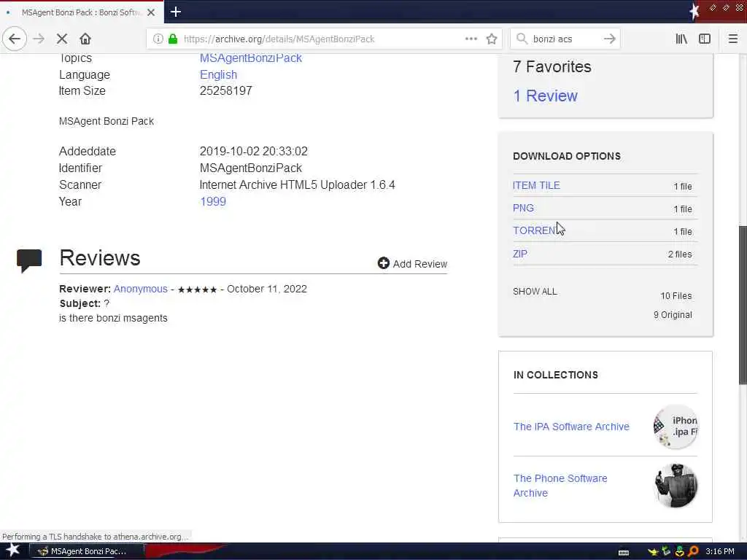Click the IN COLLECTIONS heading
Viewport: 747px width, 560px height.
click(x=555, y=375)
